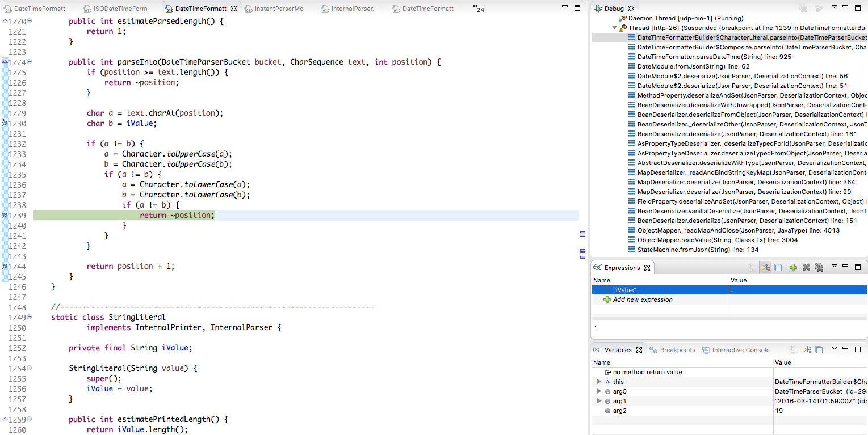
Task: Switch to the Interactive Console tab
Action: (736, 350)
